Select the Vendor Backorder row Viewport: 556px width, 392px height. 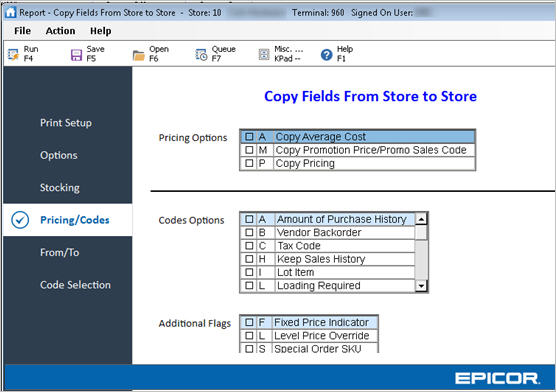327,232
